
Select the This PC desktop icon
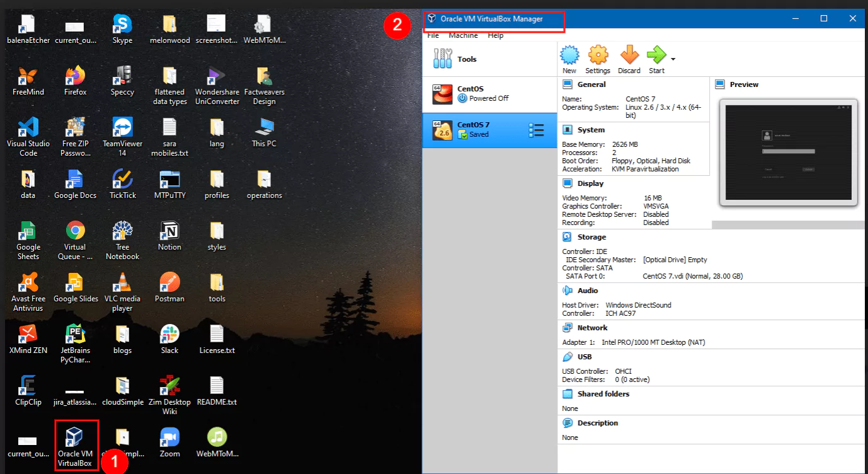264,133
